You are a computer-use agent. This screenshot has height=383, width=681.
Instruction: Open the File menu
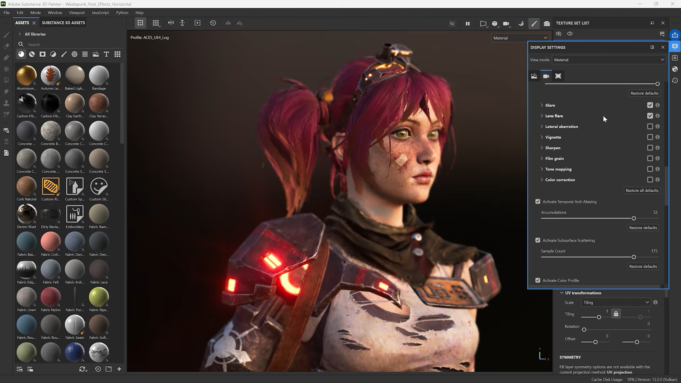[x=7, y=13]
